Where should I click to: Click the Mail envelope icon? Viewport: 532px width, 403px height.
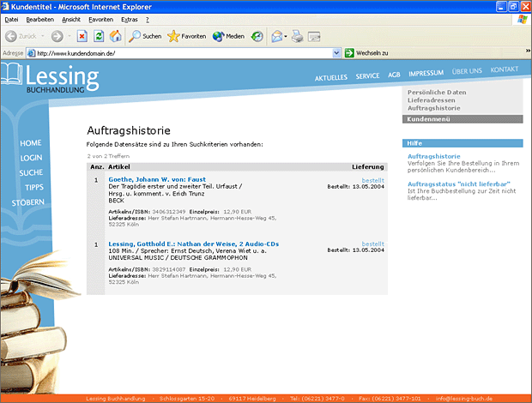(277, 36)
